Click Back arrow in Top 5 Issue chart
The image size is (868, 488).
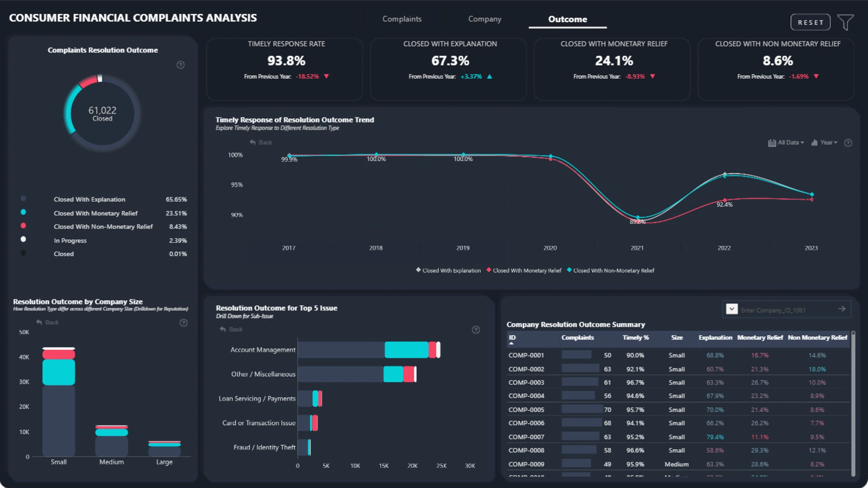coord(231,329)
